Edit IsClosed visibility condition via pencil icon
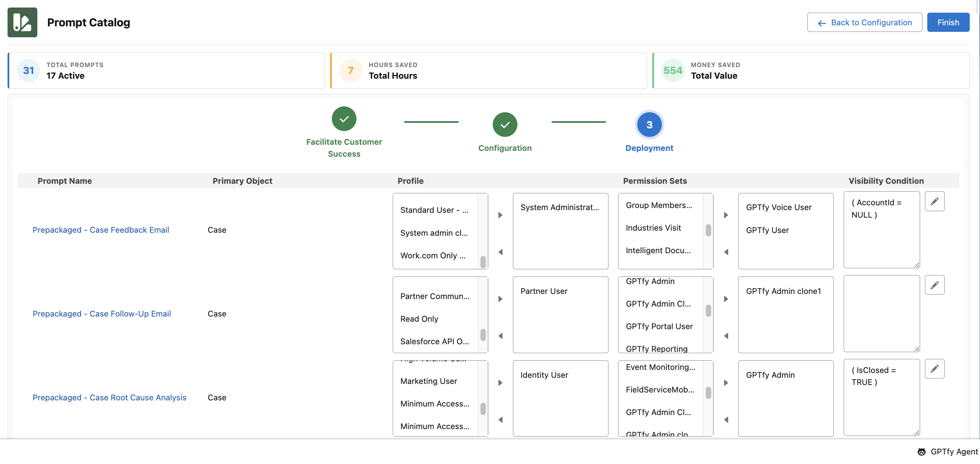This screenshot has height=464, width=980. click(x=934, y=369)
